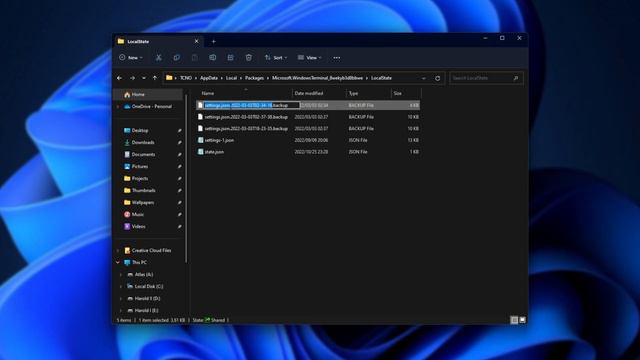The height and width of the screenshot is (360, 640).
Task: Click the AppData breadcrumb segment
Action: tap(209, 78)
